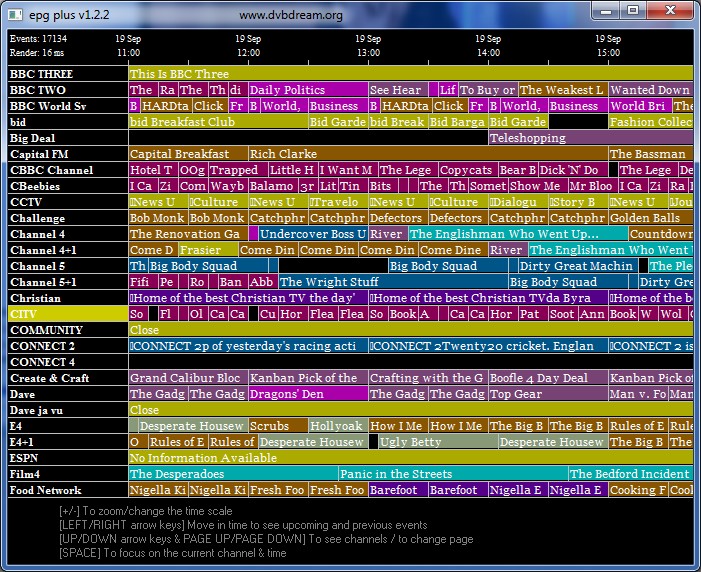Click 'The Bedford Incident' on Film4
701x572 pixels.
point(631,474)
